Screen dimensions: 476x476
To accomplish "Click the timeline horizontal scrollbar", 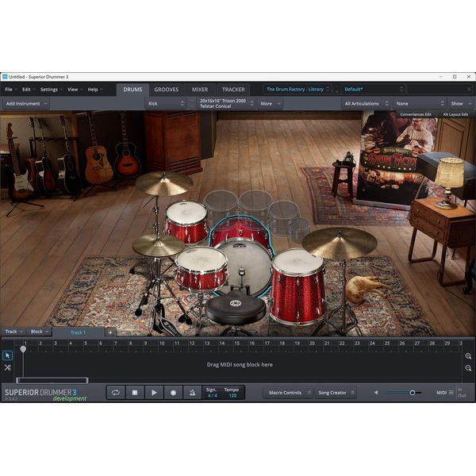I will pos(52,380).
